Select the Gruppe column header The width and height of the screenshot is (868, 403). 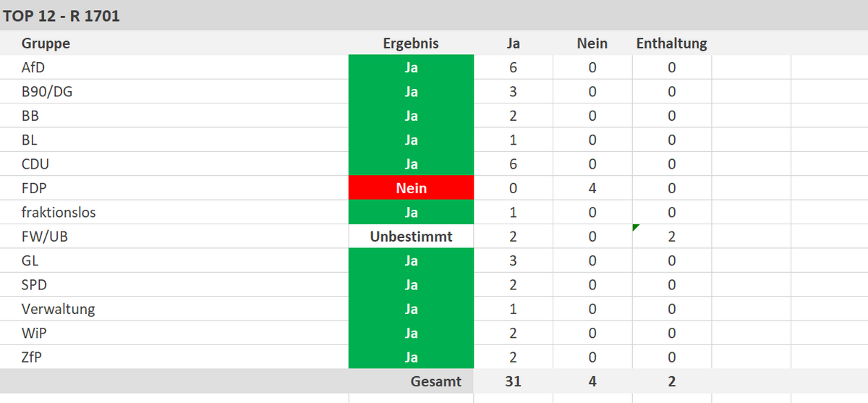coord(46,43)
